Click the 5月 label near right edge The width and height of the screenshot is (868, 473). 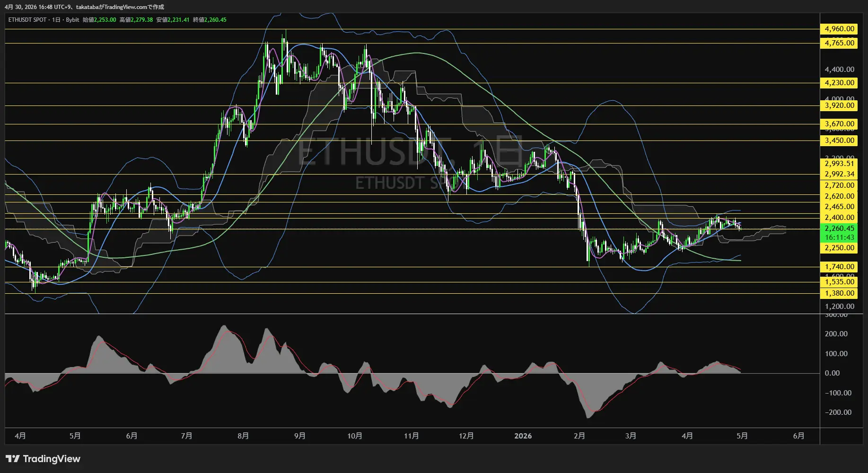pyautogui.click(x=742, y=436)
